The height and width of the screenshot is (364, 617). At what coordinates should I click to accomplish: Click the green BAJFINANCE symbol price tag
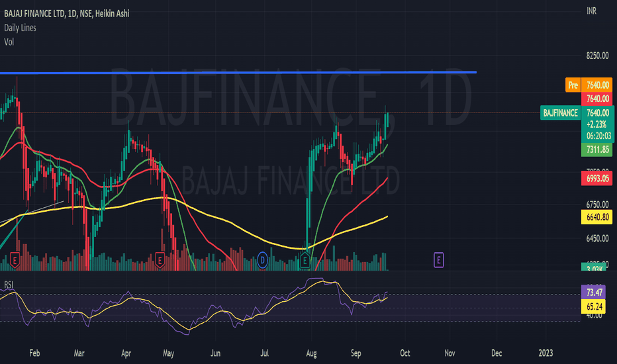[x=560, y=113]
